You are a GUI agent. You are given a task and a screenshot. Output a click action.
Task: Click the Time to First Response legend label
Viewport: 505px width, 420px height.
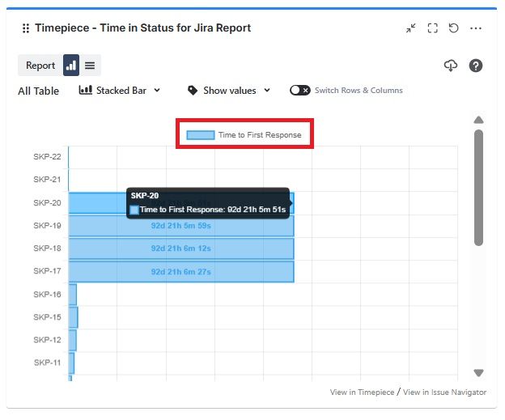coord(260,135)
